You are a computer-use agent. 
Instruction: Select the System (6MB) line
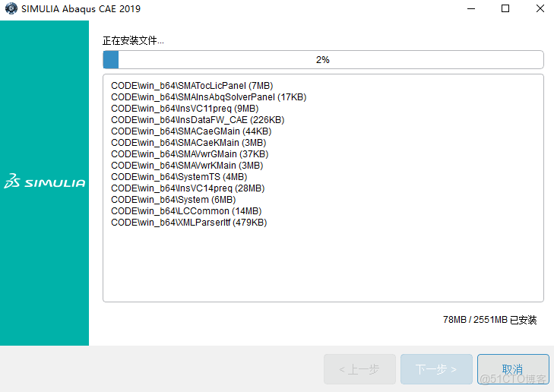point(173,200)
